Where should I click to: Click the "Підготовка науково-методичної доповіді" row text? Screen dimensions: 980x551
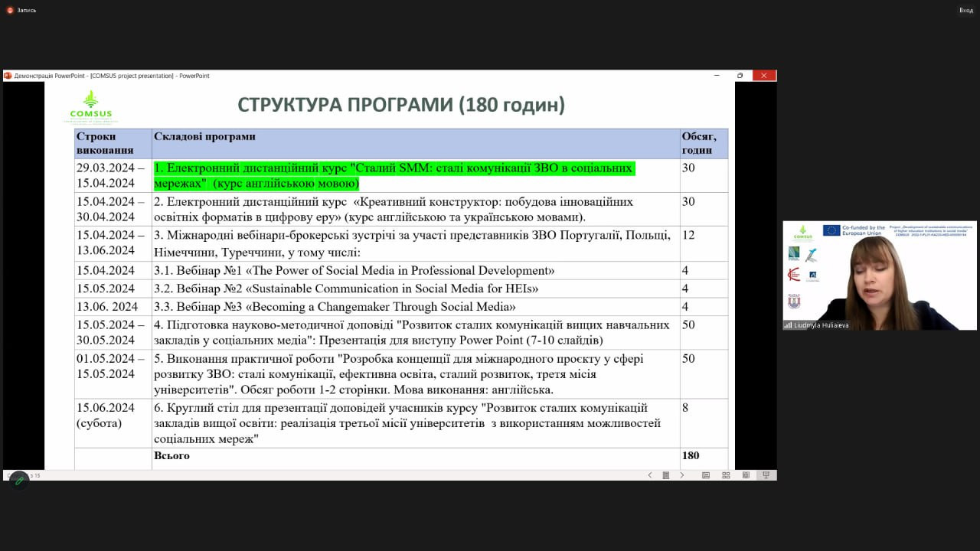point(412,332)
